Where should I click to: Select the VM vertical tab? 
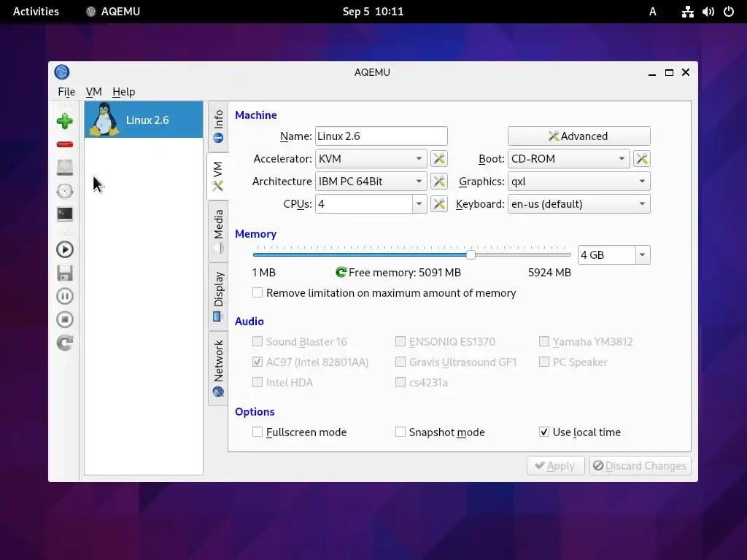[x=217, y=176]
